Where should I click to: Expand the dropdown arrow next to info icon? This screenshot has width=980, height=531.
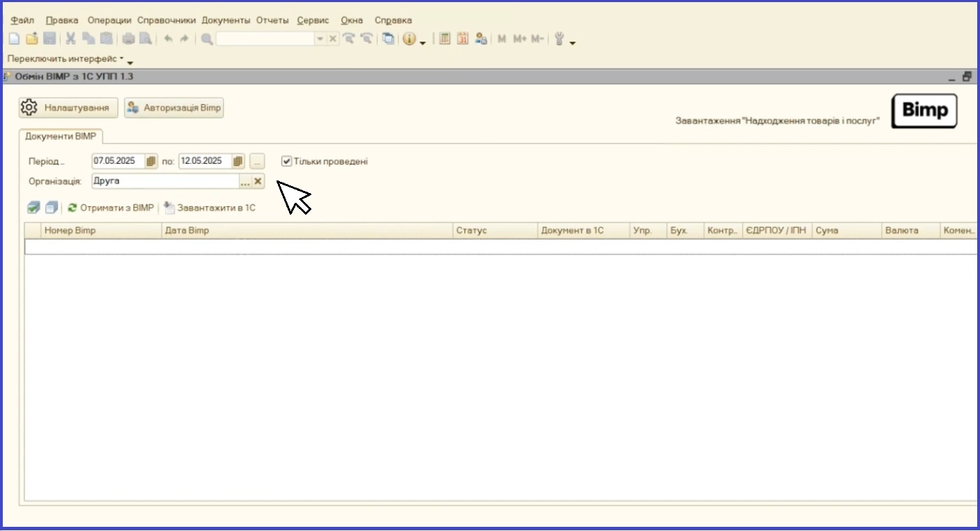point(423,43)
